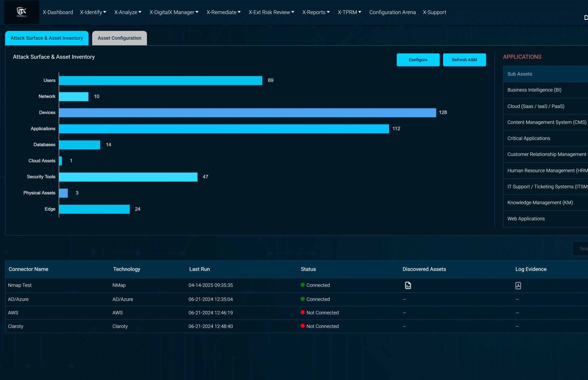Viewport: 588px width, 380px height.
Task: Expand the X-TPRM dropdown menu
Action: (x=349, y=12)
